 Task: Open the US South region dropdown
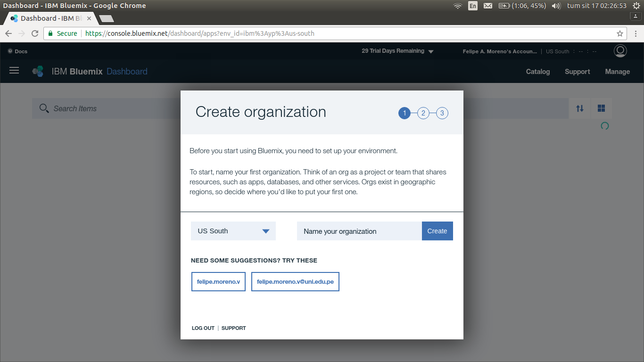pyautogui.click(x=233, y=231)
